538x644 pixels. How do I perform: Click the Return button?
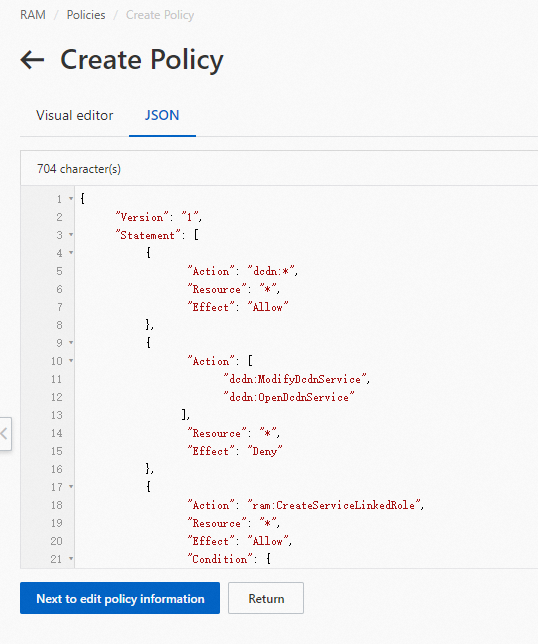[266, 598]
